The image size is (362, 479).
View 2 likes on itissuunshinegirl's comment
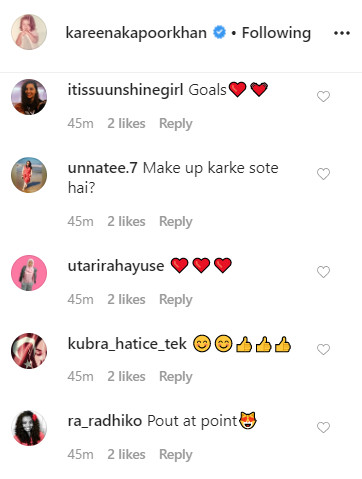pos(126,124)
